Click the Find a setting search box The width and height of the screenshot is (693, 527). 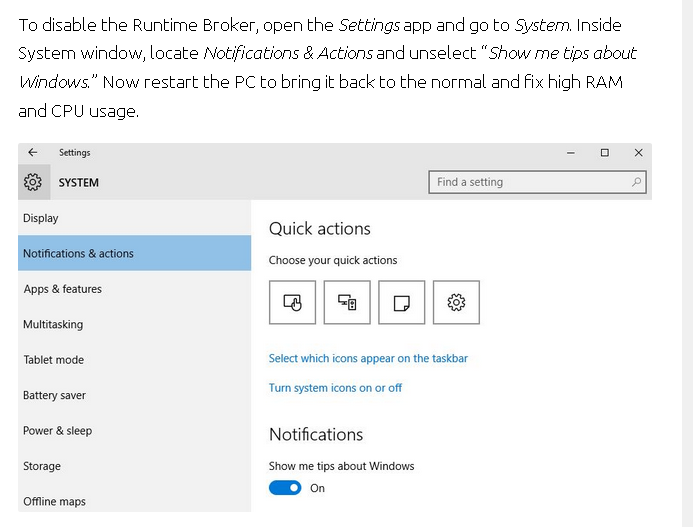(537, 182)
